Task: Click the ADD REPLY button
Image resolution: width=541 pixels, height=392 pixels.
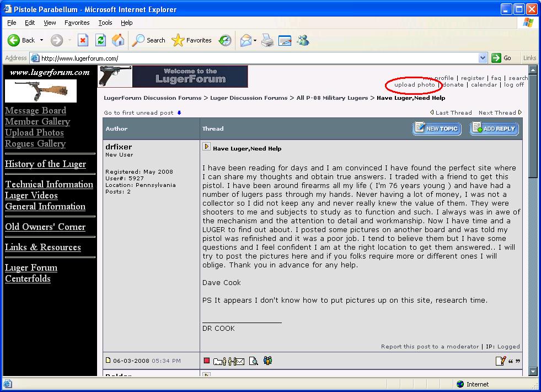Action: coord(494,128)
